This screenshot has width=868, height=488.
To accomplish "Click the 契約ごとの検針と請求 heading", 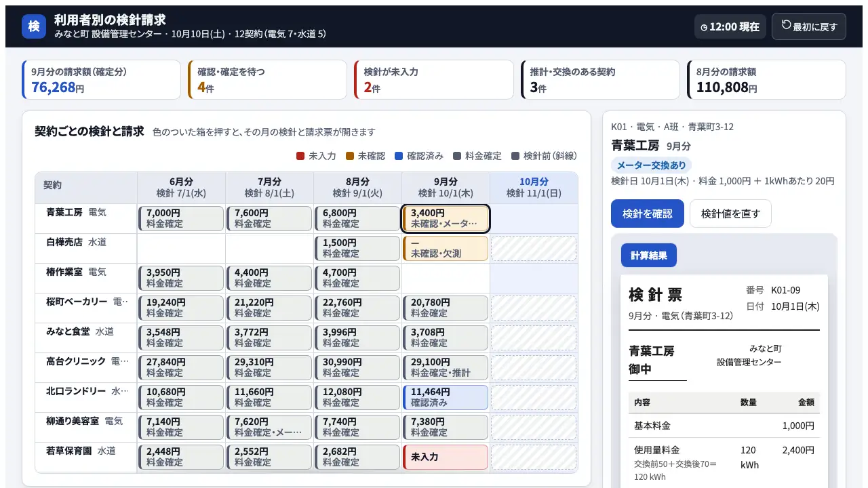I will coord(90,131).
